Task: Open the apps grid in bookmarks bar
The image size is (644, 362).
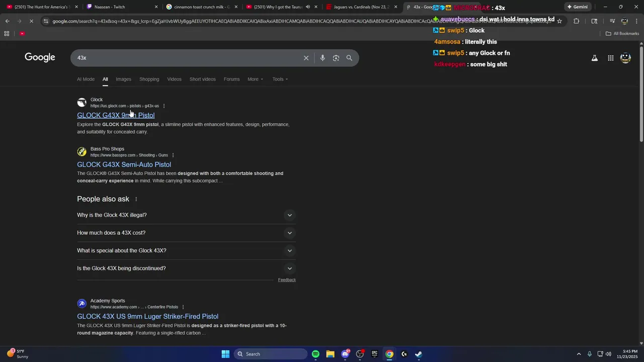Action: (x=7, y=34)
